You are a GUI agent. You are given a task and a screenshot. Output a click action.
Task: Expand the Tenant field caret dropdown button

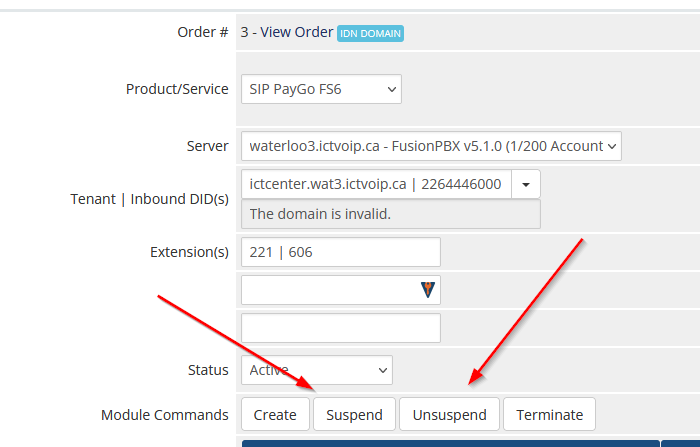(526, 184)
